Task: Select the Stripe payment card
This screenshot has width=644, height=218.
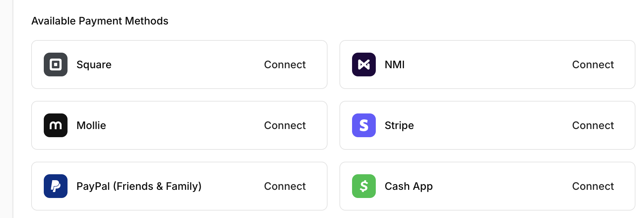Action: [487, 125]
